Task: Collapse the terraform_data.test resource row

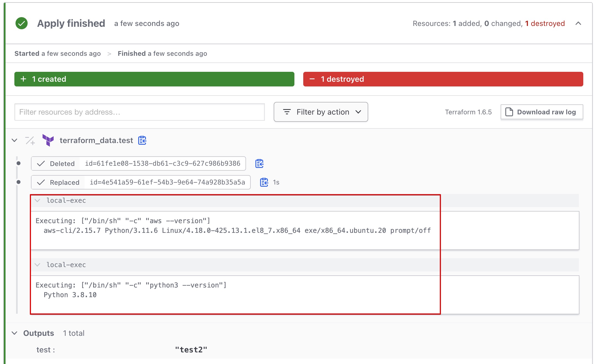Action: pos(15,140)
